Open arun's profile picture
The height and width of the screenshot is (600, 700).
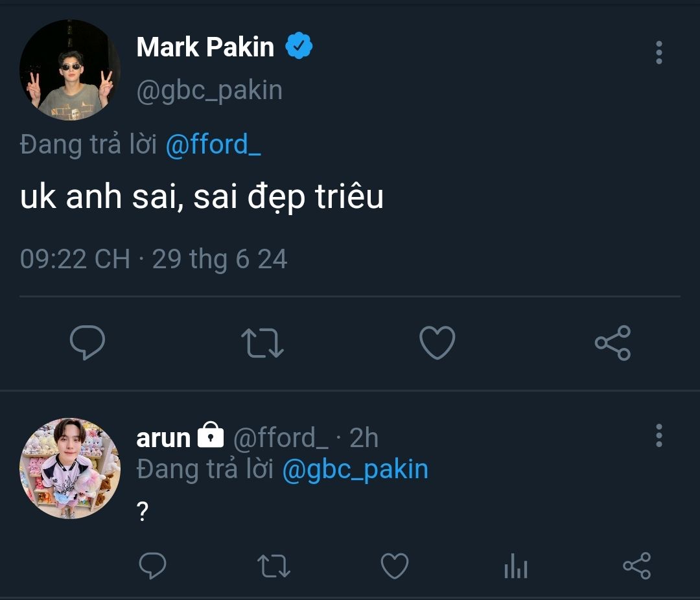coord(69,468)
